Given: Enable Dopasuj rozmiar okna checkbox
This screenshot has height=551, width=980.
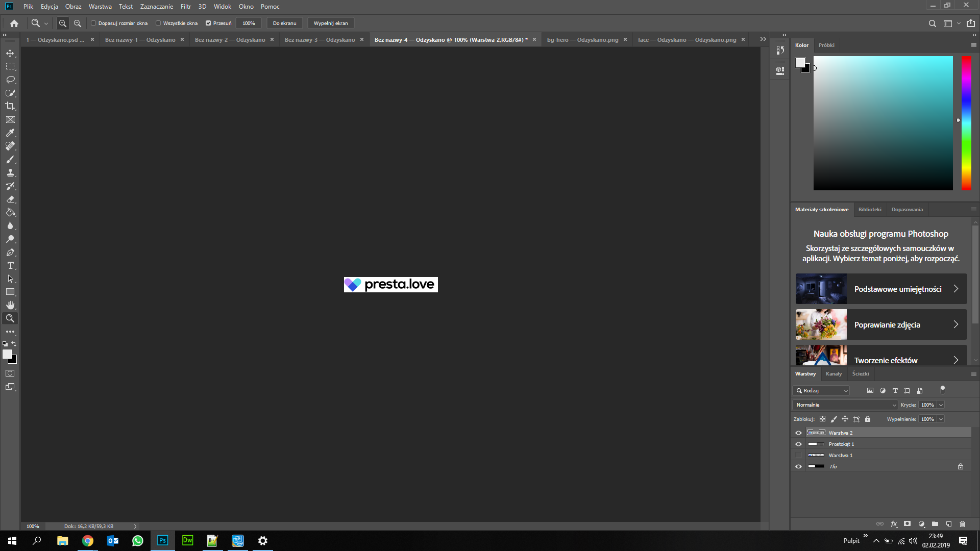Looking at the screenshot, I should (x=93, y=23).
